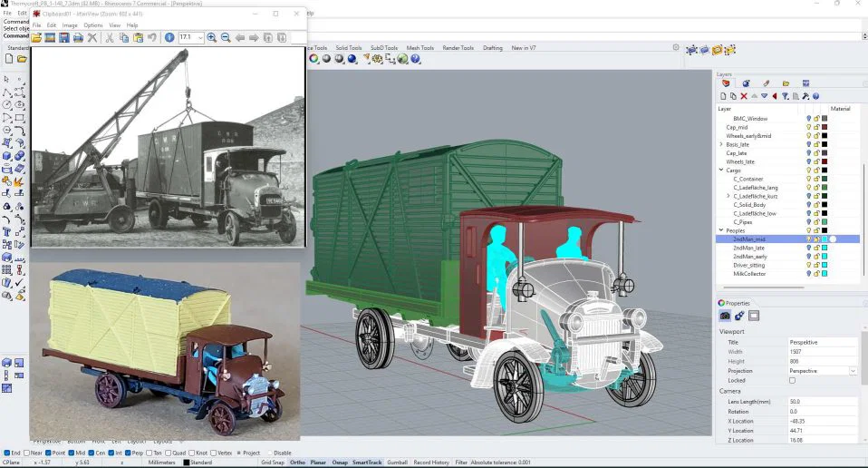This screenshot has height=468, width=868.
Task: Click the IrfanView save disk icon
Action: (65, 37)
